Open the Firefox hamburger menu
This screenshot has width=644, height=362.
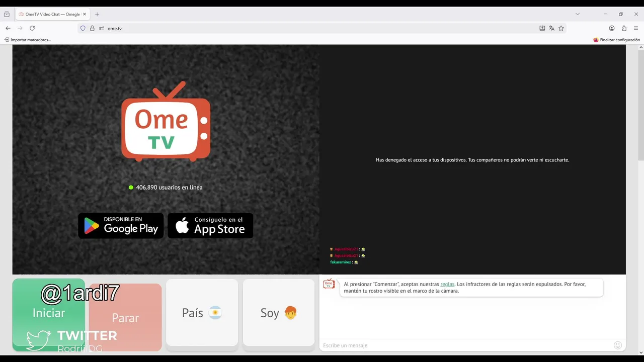(636, 28)
